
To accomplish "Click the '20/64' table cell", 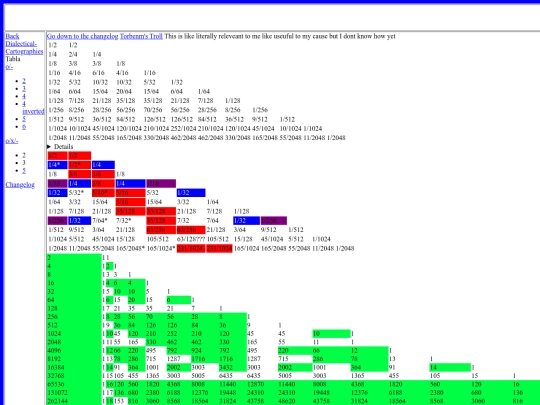I will pos(124,92).
